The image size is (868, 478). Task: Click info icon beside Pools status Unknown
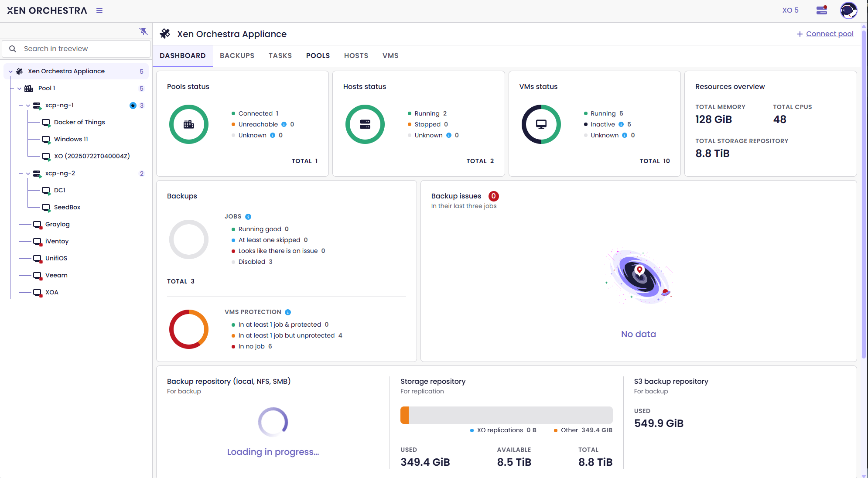point(273,135)
